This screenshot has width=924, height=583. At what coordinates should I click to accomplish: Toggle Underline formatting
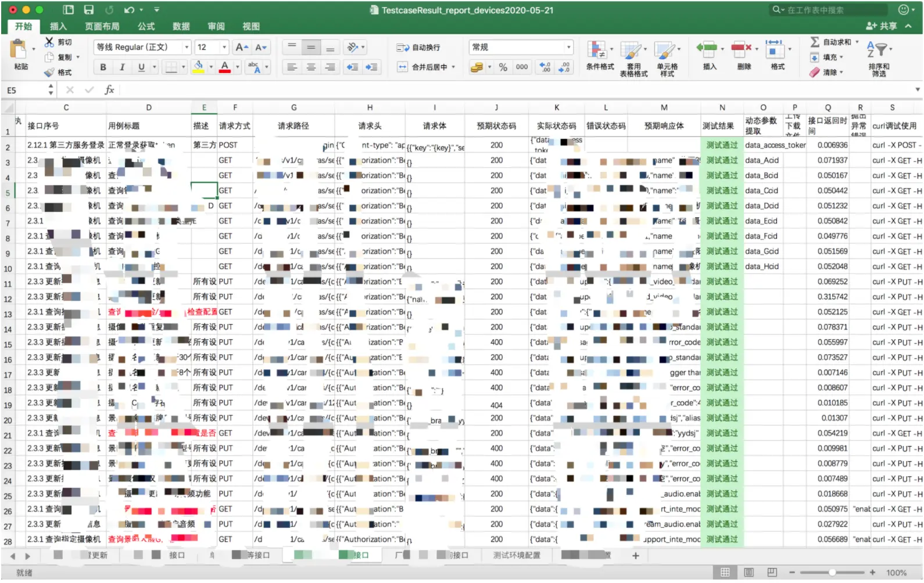tap(141, 67)
